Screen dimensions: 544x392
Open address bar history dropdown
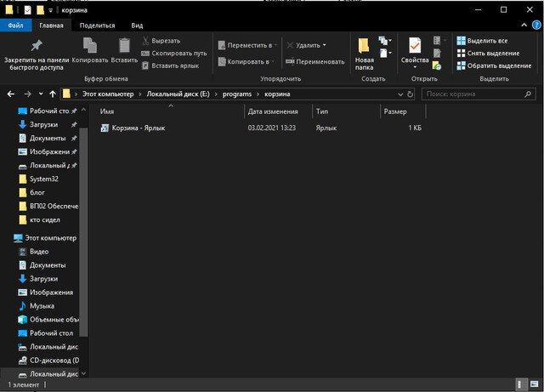point(400,94)
